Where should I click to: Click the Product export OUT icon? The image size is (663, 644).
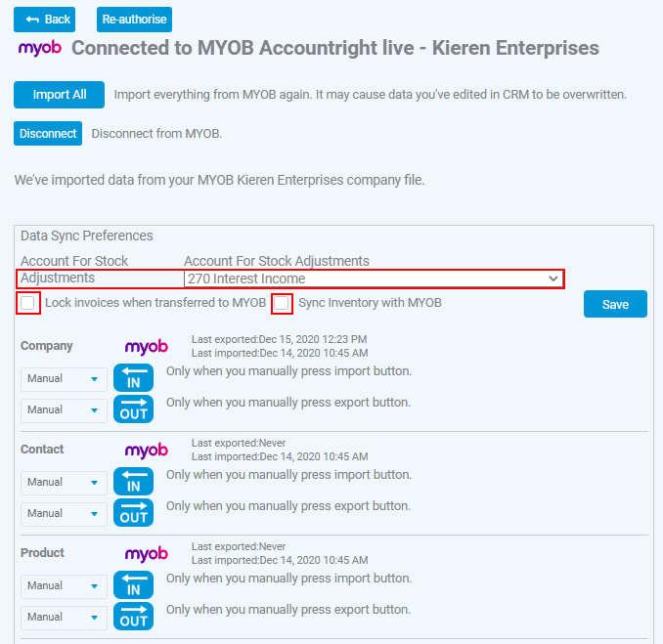coord(133,616)
